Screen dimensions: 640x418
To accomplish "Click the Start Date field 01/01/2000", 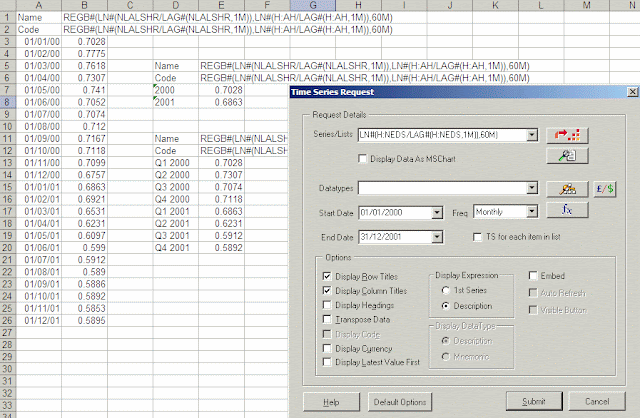I will (396, 213).
